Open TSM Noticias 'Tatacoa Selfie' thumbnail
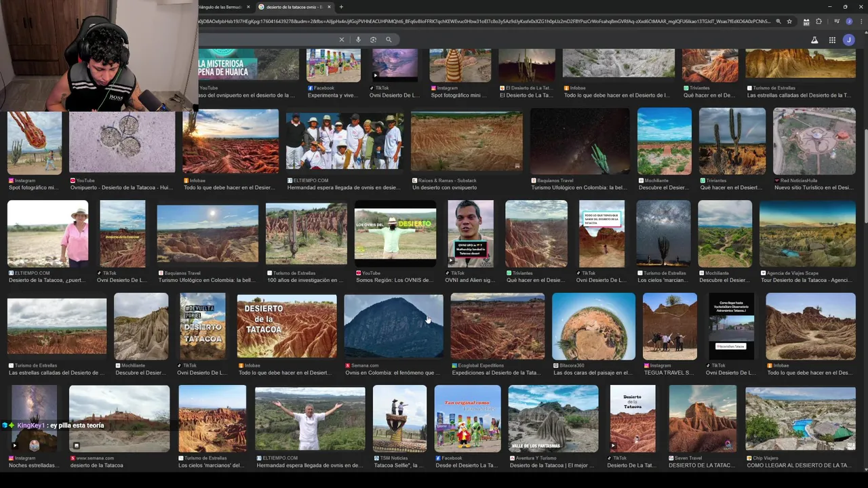 coord(399,419)
